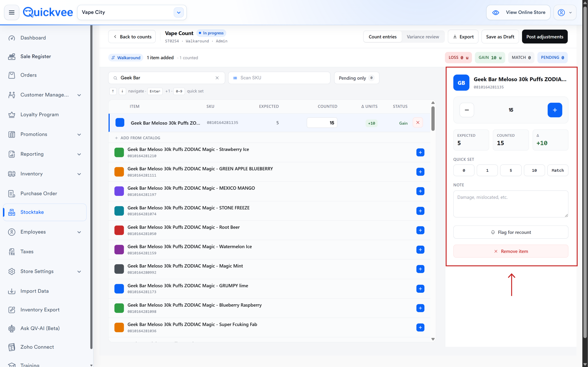
Task: Switch to Count entries tab
Action: pyautogui.click(x=383, y=37)
